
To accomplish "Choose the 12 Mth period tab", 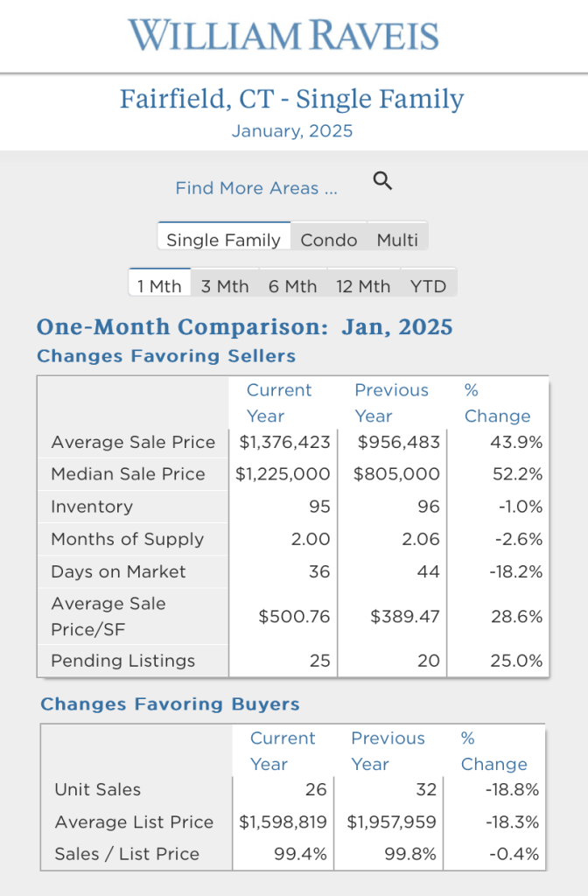I will tap(363, 286).
